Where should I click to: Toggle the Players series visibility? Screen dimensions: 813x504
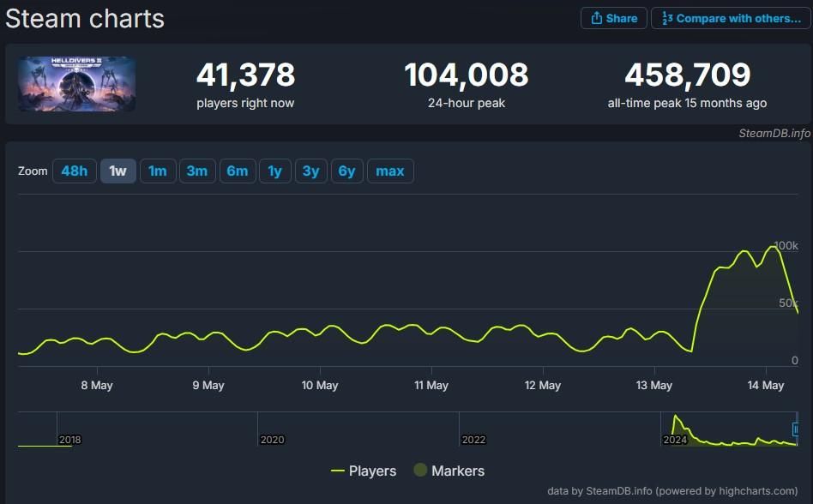(x=364, y=471)
